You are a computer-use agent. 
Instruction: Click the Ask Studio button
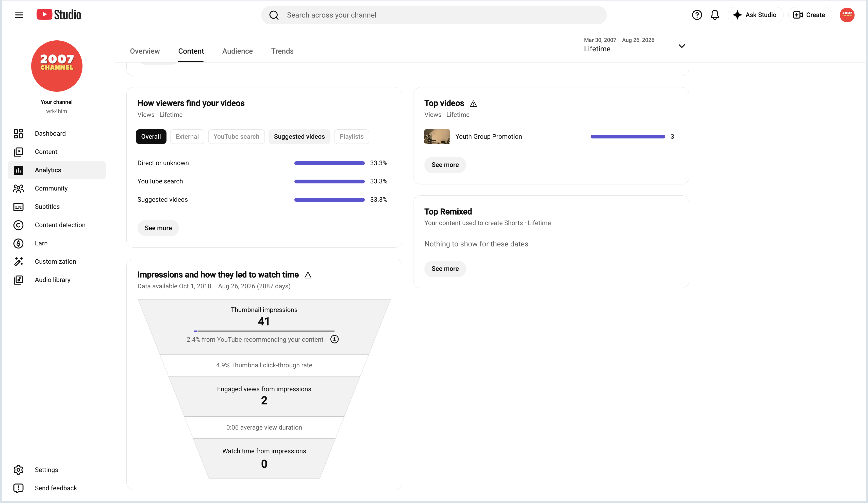tap(755, 15)
